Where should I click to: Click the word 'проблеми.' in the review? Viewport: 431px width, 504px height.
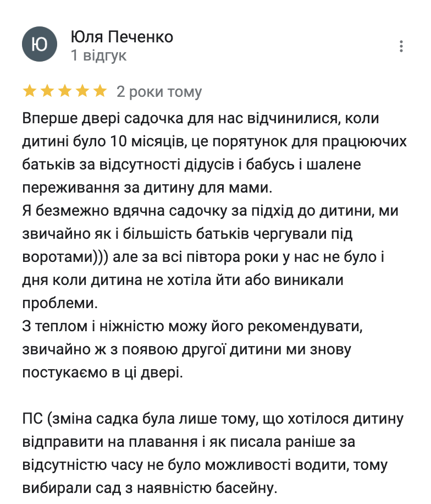[60, 303]
